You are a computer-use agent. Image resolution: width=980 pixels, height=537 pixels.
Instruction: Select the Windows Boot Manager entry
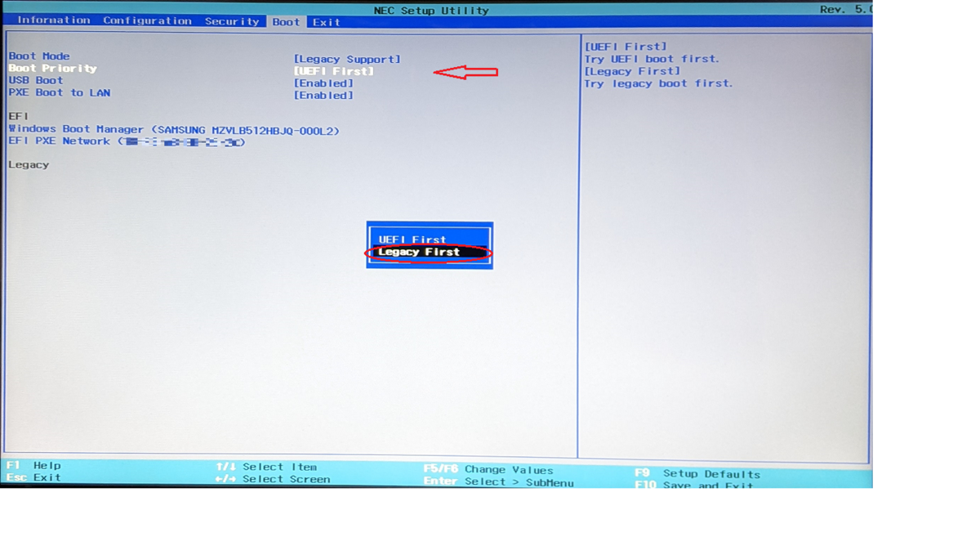click(x=174, y=130)
